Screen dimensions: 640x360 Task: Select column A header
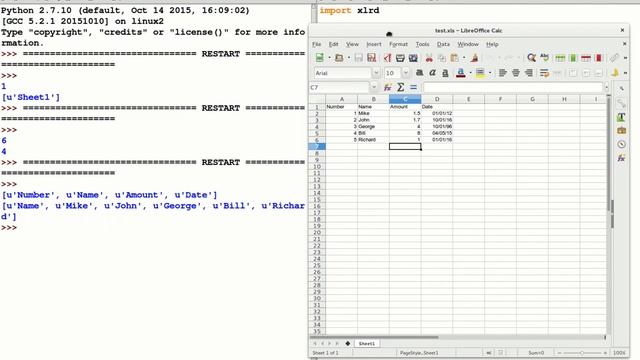(342, 99)
